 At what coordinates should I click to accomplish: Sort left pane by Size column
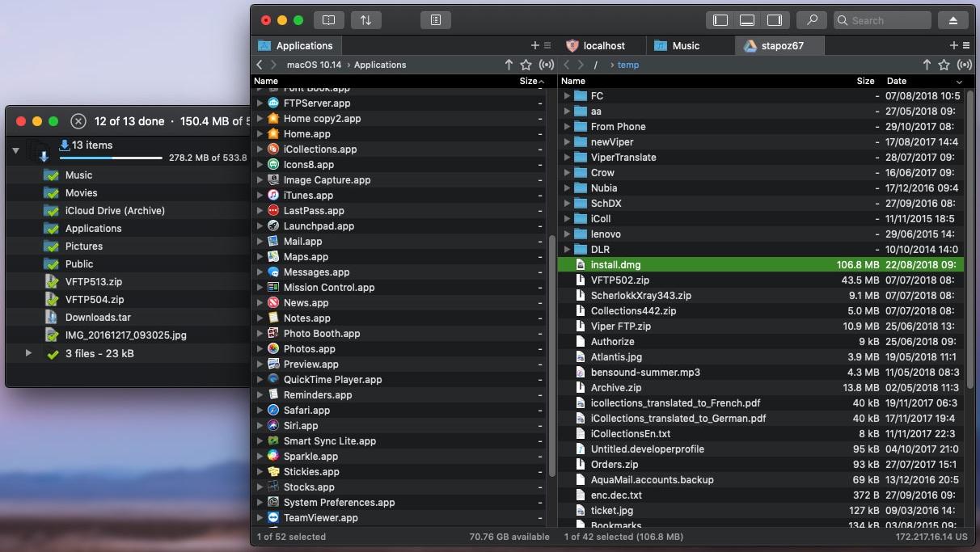tap(528, 81)
